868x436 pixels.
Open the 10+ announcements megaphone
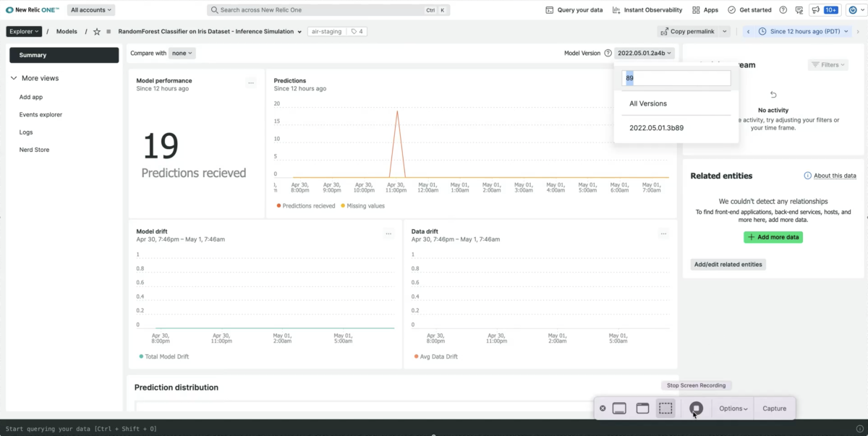825,10
